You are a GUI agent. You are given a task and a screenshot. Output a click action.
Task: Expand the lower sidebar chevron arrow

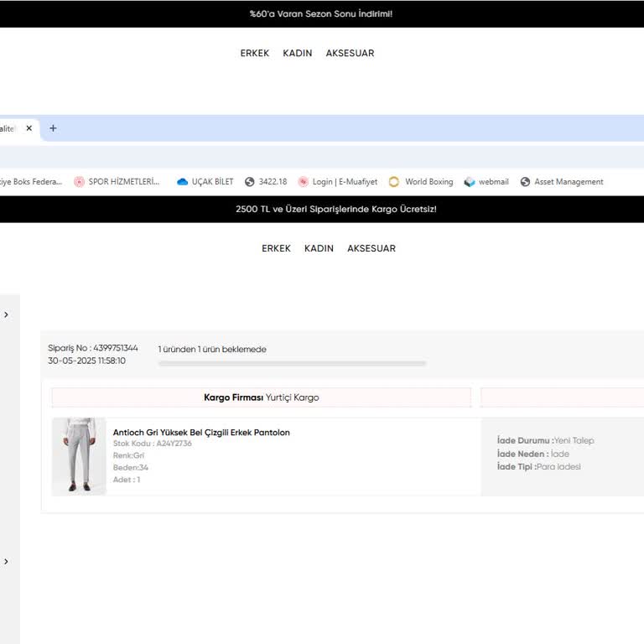point(6,562)
